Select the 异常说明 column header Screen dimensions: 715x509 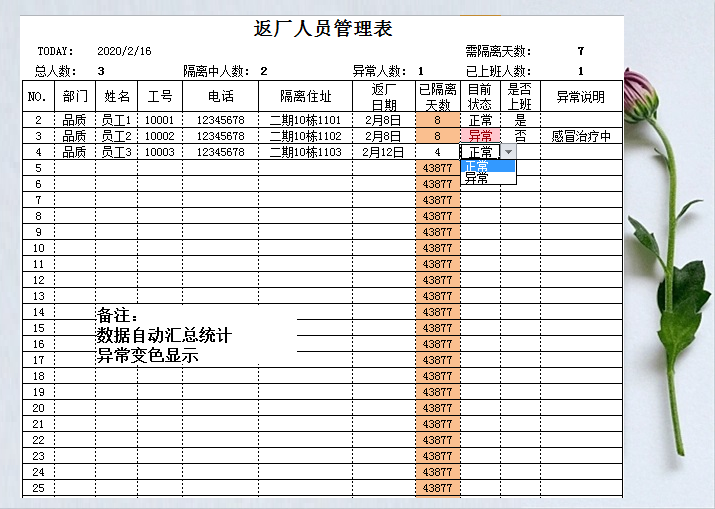pyautogui.click(x=581, y=97)
